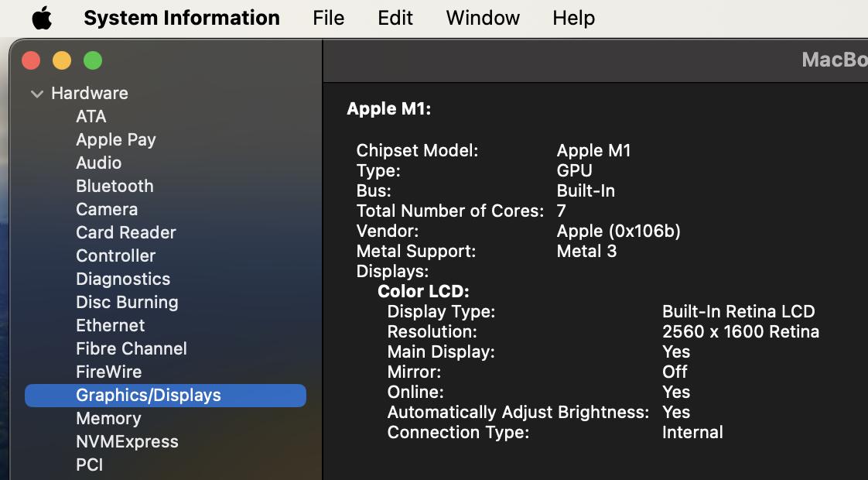Select Camera in the sidebar
Viewport: 868px width, 480px height.
(107, 210)
